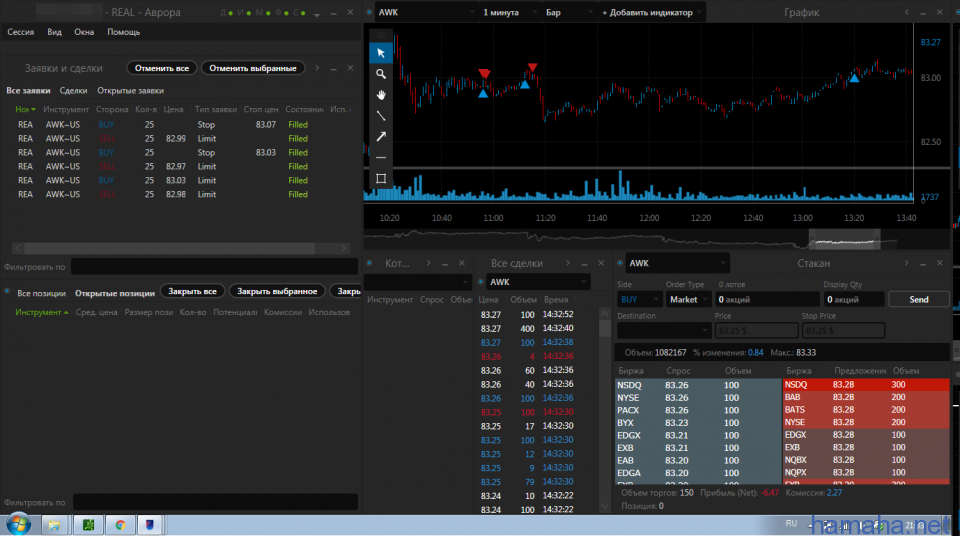Open the BUY side dropdown
This screenshot has height=536, width=960.
pyautogui.click(x=639, y=300)
